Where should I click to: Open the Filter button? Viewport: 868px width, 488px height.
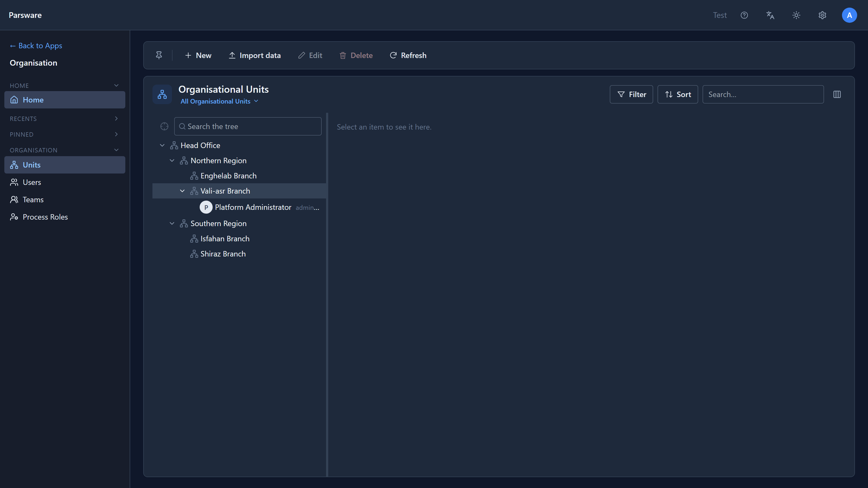coord(631,94)
